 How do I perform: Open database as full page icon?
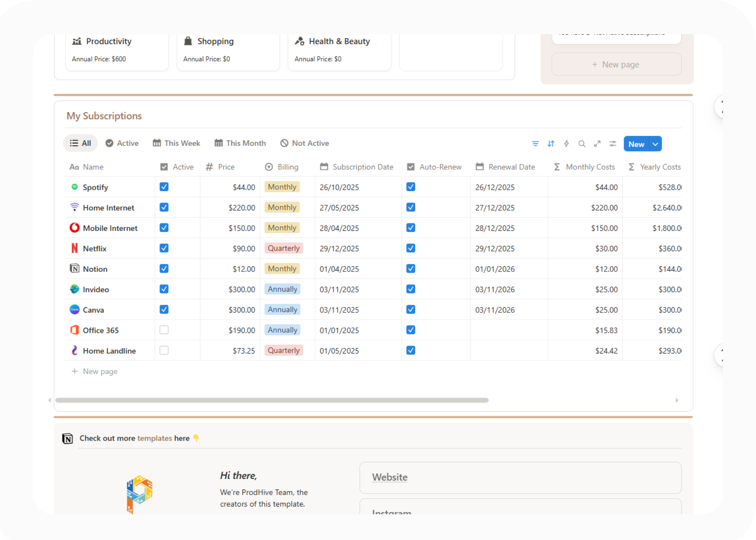click(597, 144)
